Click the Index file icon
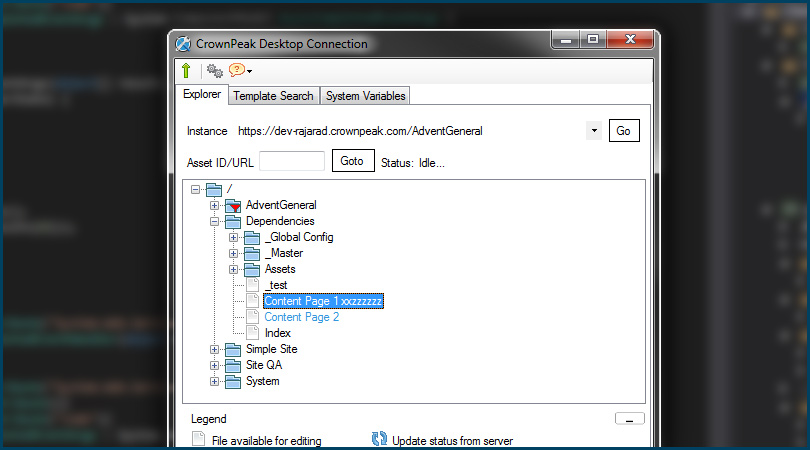 [x=253, y=333]
